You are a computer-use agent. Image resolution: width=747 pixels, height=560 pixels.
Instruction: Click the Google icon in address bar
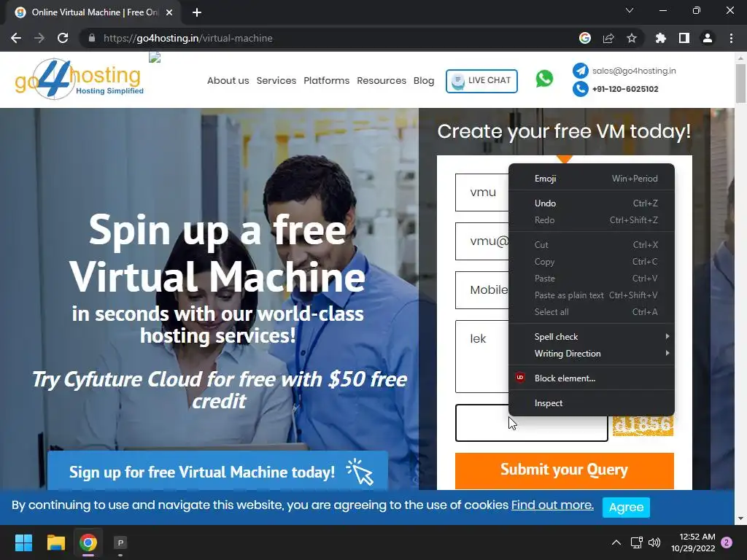tap(585, 38)
